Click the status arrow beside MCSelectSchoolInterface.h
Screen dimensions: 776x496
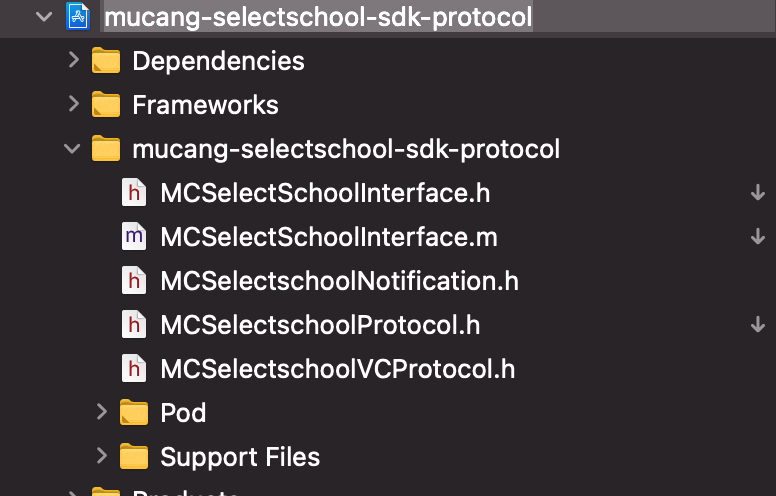(758, 193)
